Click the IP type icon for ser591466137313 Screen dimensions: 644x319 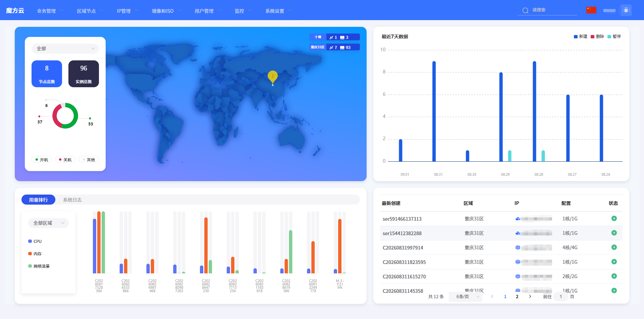pyautogui.click(x=518, y=219)
